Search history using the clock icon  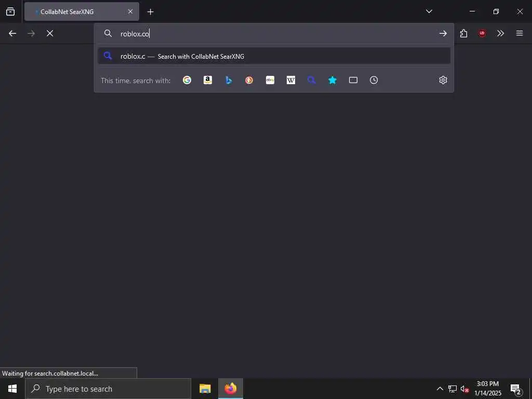point(374,80)
